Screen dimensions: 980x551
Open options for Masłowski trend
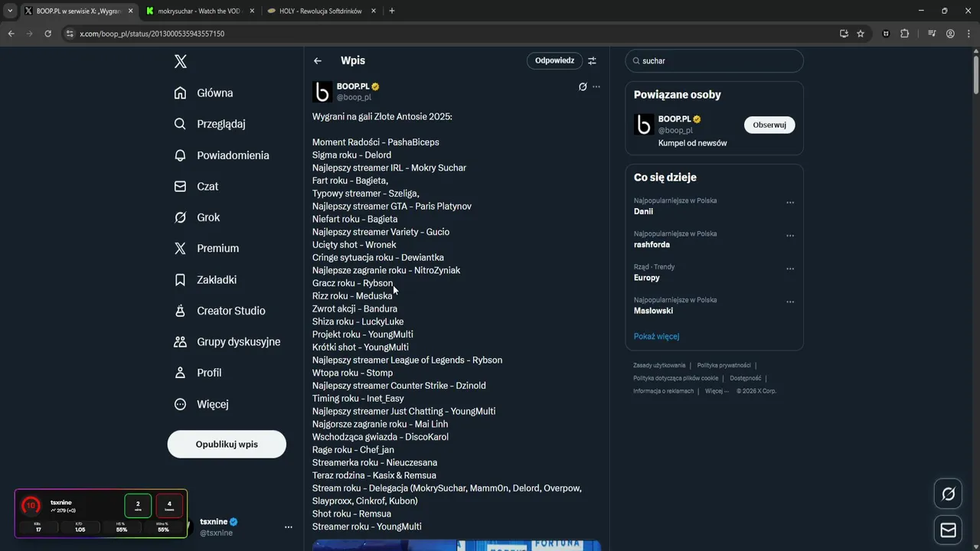click(x=790, y=302)
